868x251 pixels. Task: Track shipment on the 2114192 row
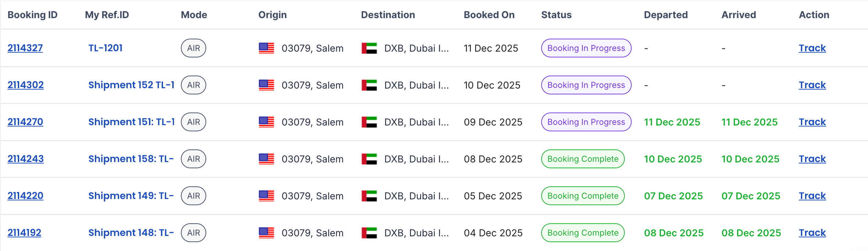[x=812, y=233]
